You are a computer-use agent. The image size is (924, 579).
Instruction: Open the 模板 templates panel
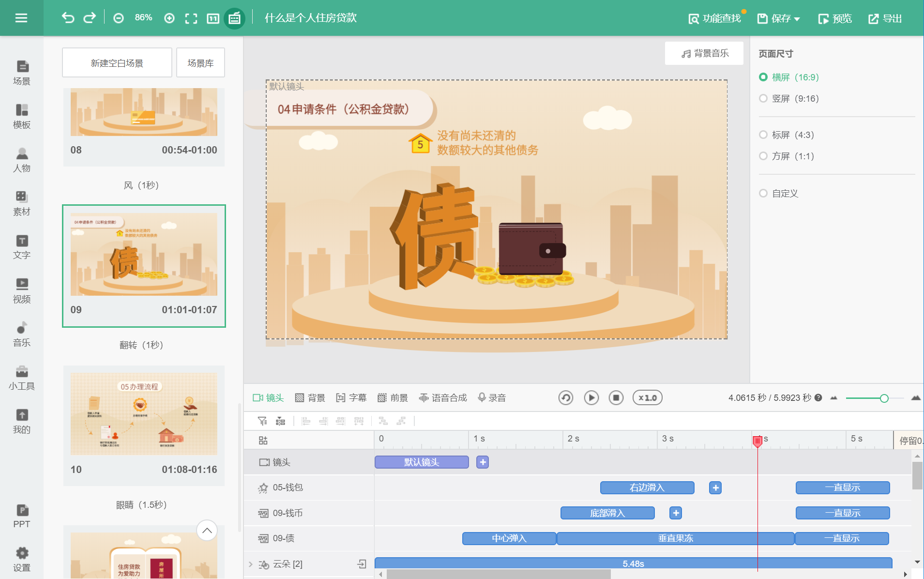coord(22,116)
